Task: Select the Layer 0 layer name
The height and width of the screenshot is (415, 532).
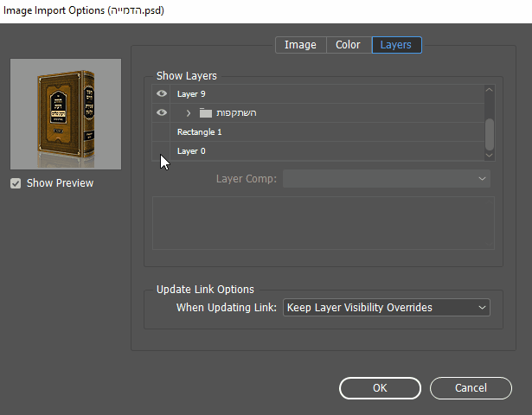Action: click(x=191, y=151)
